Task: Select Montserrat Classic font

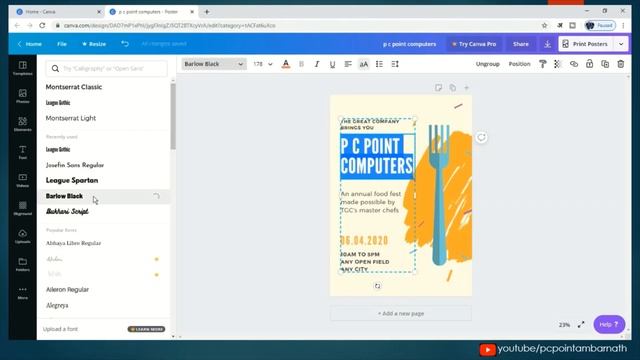Action: point(74,87)
